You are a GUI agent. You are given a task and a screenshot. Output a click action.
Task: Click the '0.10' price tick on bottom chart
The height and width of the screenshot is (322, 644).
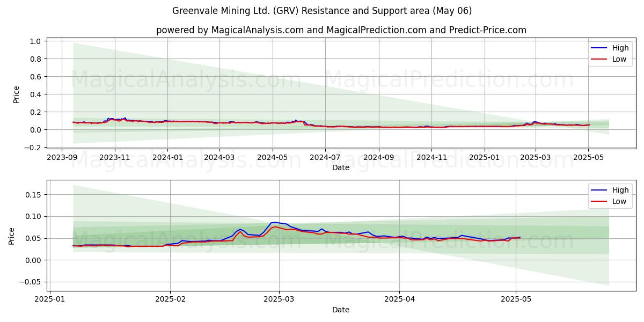click(x=34, y=217)
